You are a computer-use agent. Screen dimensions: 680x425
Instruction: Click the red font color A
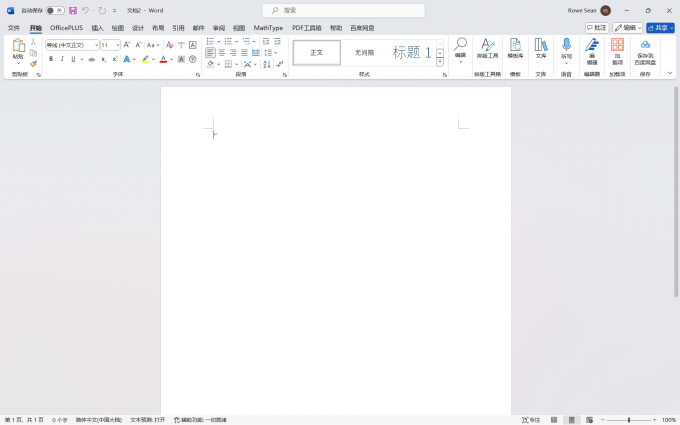(163, 59)
